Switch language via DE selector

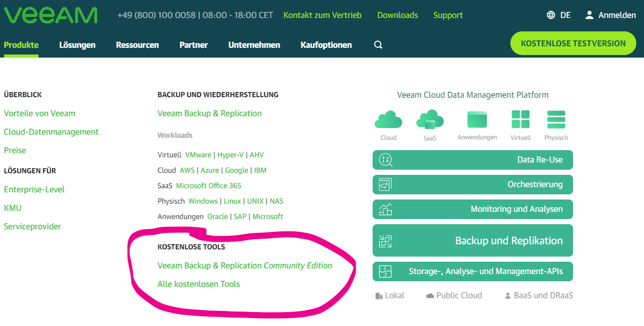click(565, 15)
